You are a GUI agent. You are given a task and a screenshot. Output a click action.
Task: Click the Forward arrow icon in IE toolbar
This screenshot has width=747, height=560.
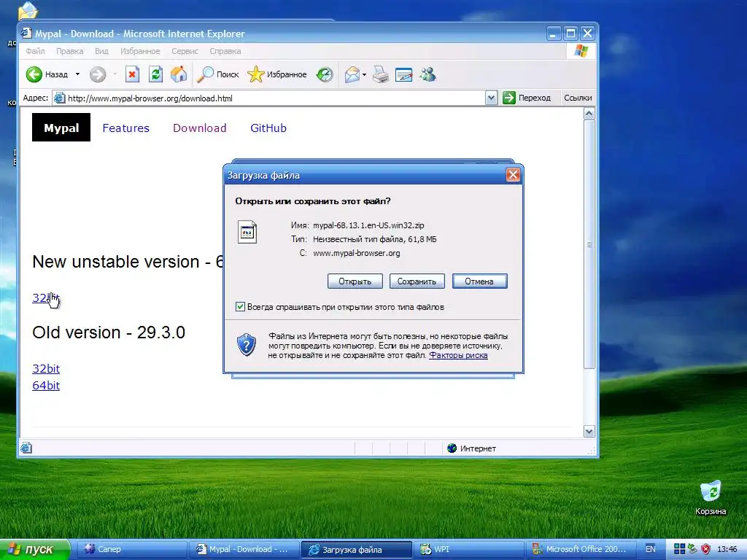pyautogui.click(x=98, y=74)
